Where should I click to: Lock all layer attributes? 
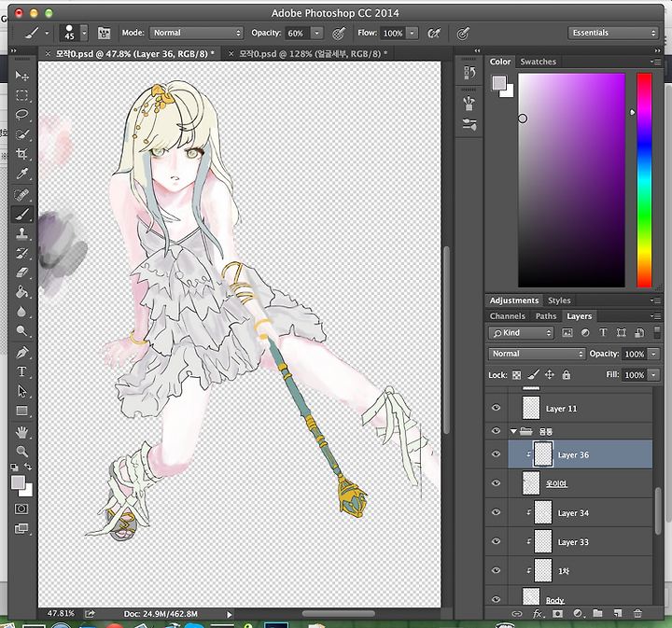(x=567, y=375)
